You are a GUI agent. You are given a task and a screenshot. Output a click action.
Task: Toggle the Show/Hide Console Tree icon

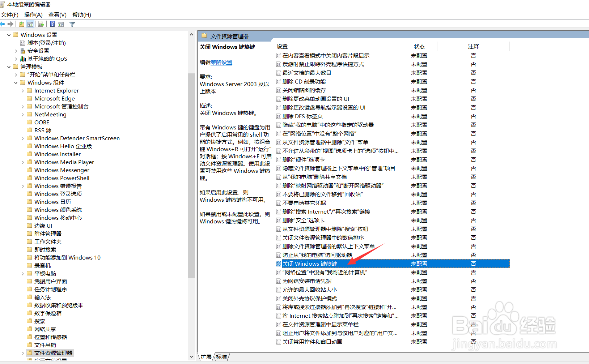click(x=30, y=24)
